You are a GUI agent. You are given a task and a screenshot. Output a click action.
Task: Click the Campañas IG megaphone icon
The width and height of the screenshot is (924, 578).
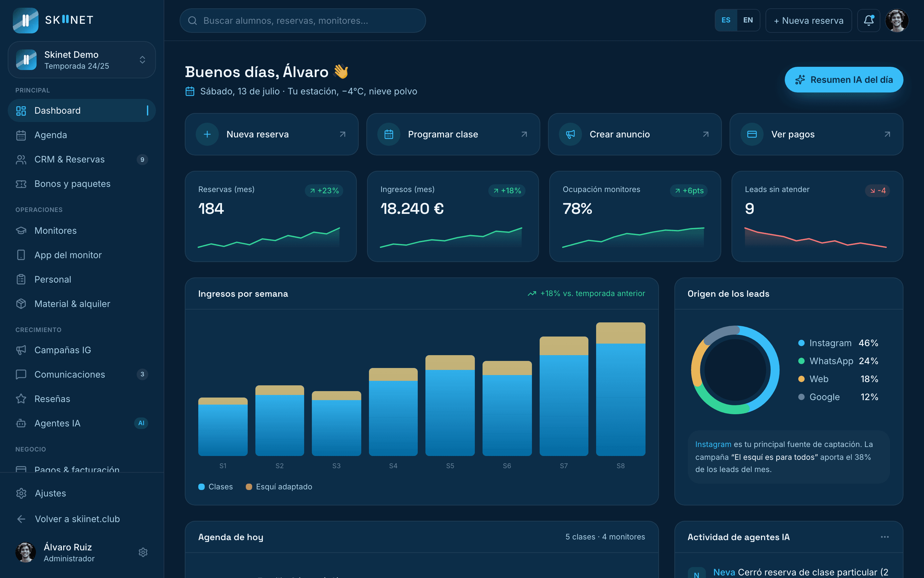21,350
